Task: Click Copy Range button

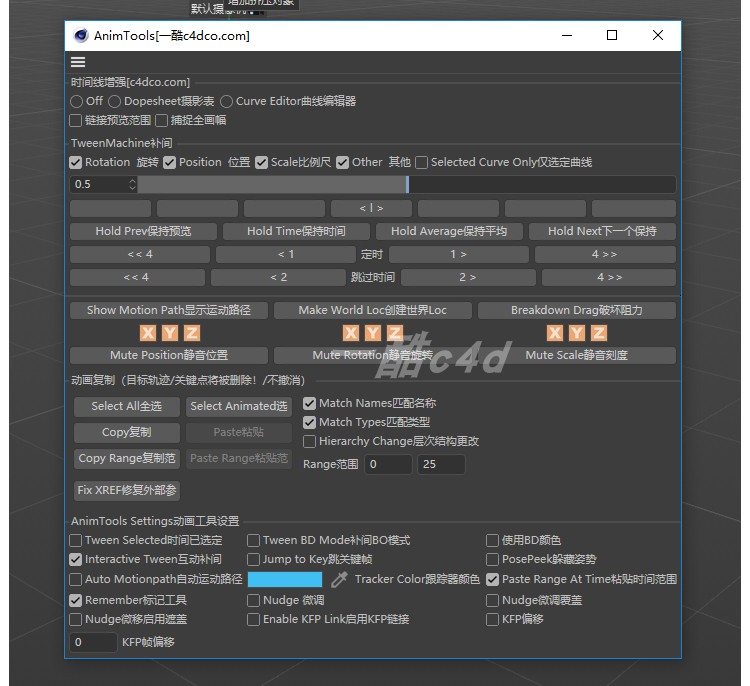Action: pyautogui.click(x=127, y=458)
